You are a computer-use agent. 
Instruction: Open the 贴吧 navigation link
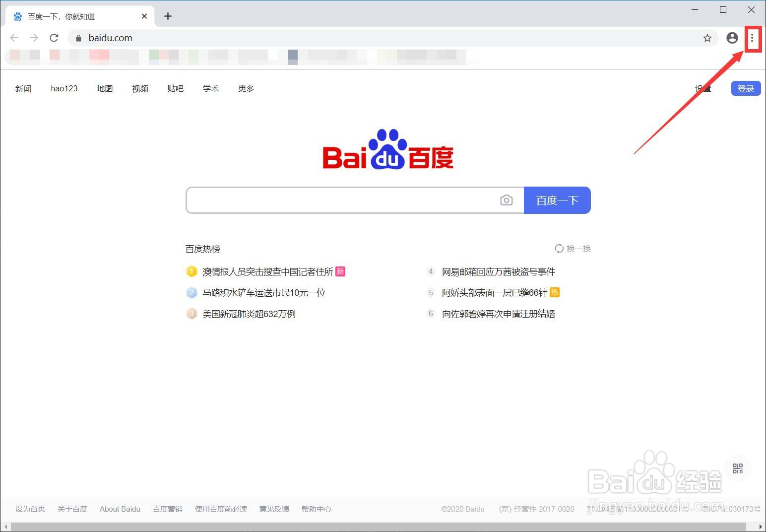point(176,88)
